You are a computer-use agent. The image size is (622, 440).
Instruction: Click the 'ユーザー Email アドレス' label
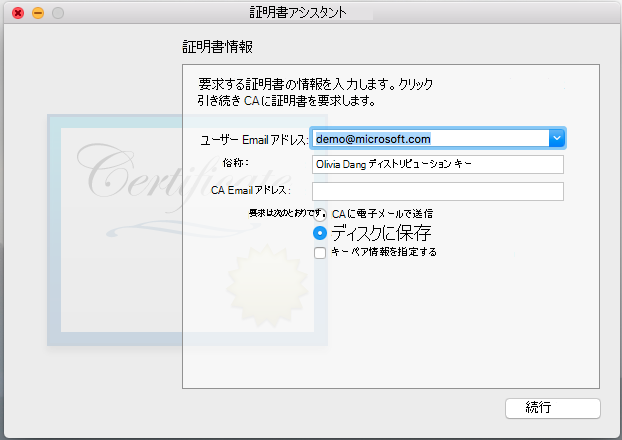click(x=254, y=140)
